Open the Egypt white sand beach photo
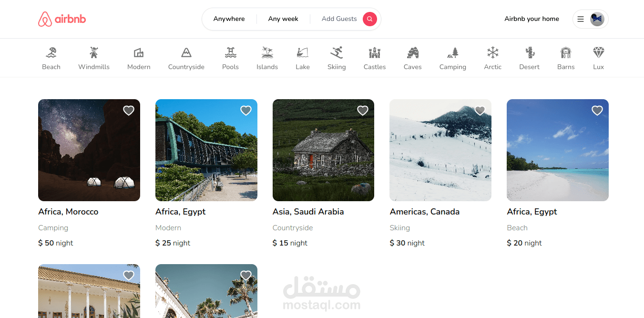644x318 pixels. (558, 150)
